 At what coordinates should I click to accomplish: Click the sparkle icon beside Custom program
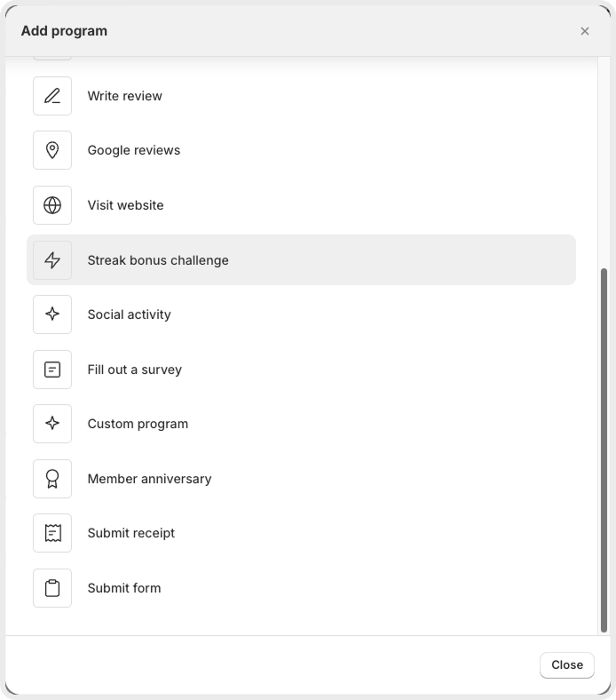pyautogui.click(x=52, y=424)
